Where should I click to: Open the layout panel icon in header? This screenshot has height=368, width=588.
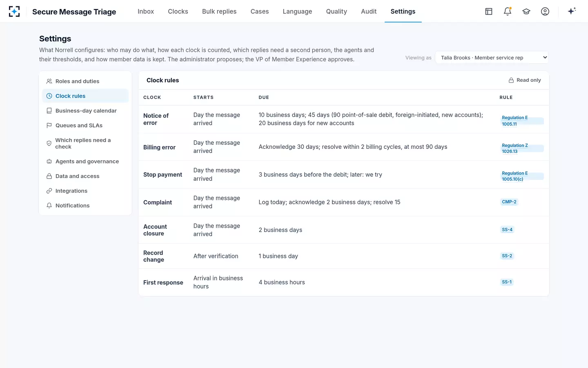pos(489,11)
